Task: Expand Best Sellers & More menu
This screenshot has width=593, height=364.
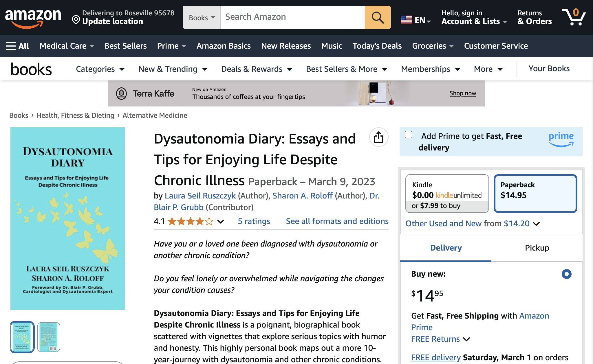Action: point(347,69)
